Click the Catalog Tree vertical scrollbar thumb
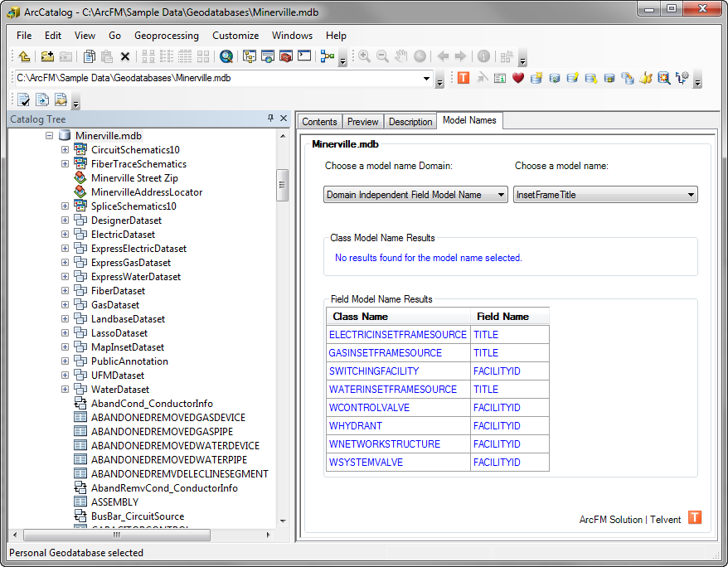The image size is (728, 567). 282,185
